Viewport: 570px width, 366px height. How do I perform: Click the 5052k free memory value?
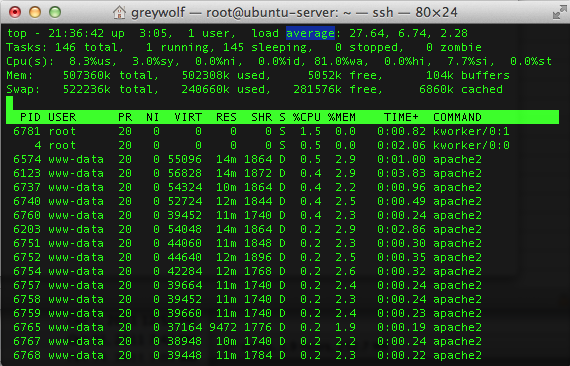325,75
